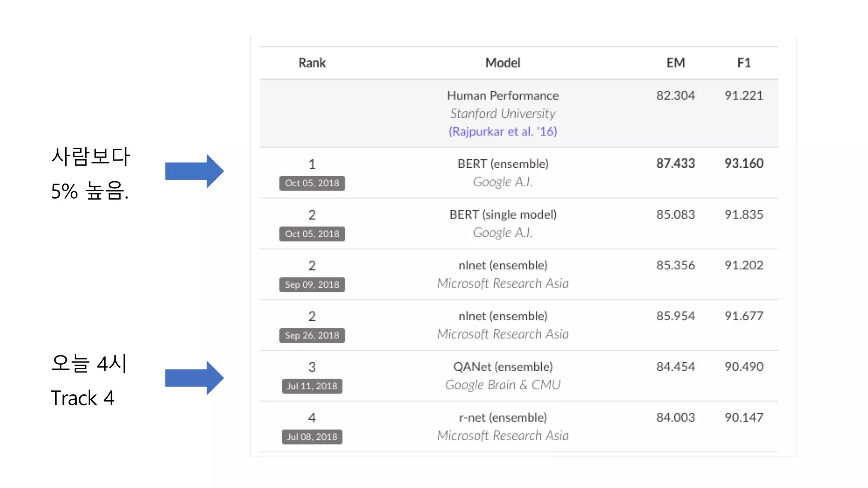Click the Sep 26, 2018 date badge
Image resolution: width=868 pixels, height=488 pixels.
click(312, 335)
